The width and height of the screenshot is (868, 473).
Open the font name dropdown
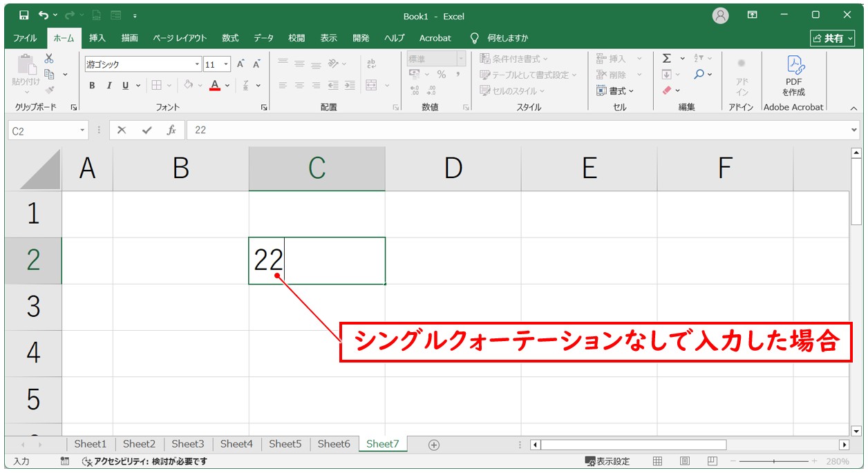tap(197, 64)
